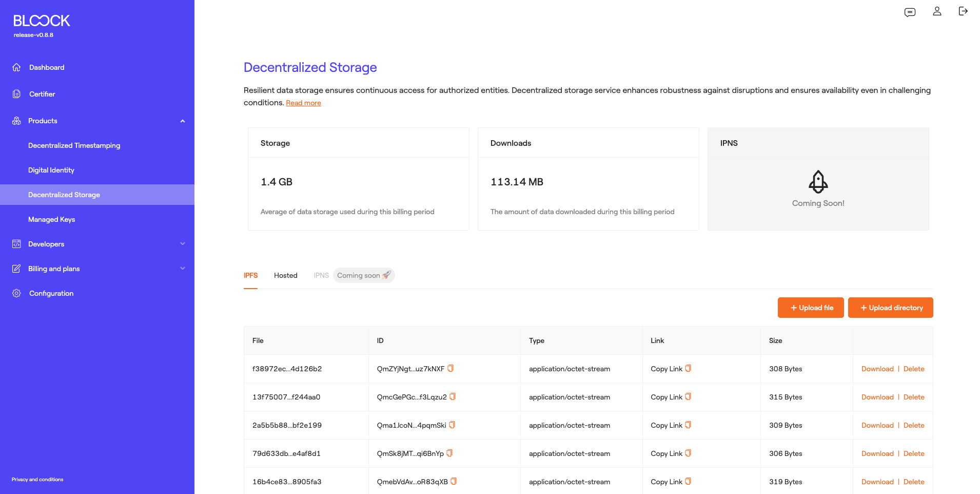This screenshot has width=980, height=494.
Task: Delete file 13f75007...f244aa0
Action: tap(914, 397)
